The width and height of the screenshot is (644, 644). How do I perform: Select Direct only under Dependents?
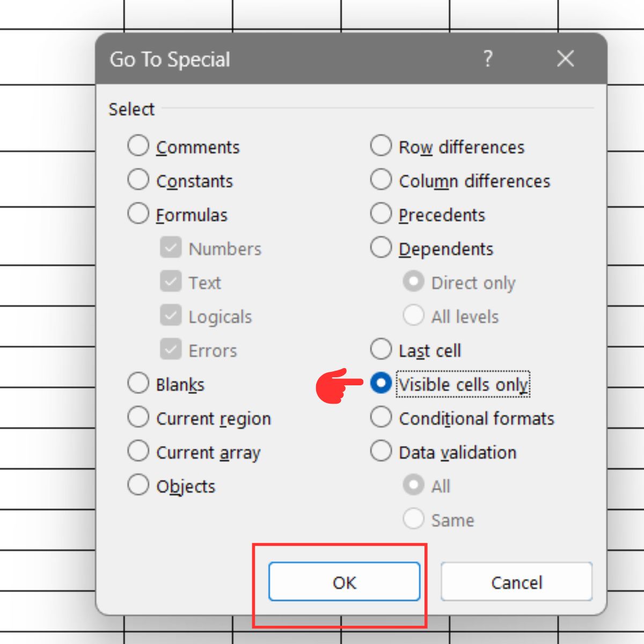coord(413,281)
